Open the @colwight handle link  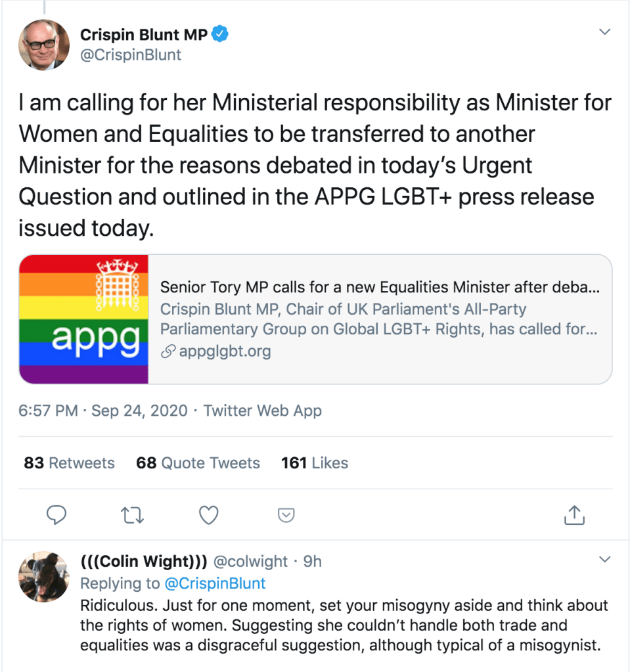[250, 562]
